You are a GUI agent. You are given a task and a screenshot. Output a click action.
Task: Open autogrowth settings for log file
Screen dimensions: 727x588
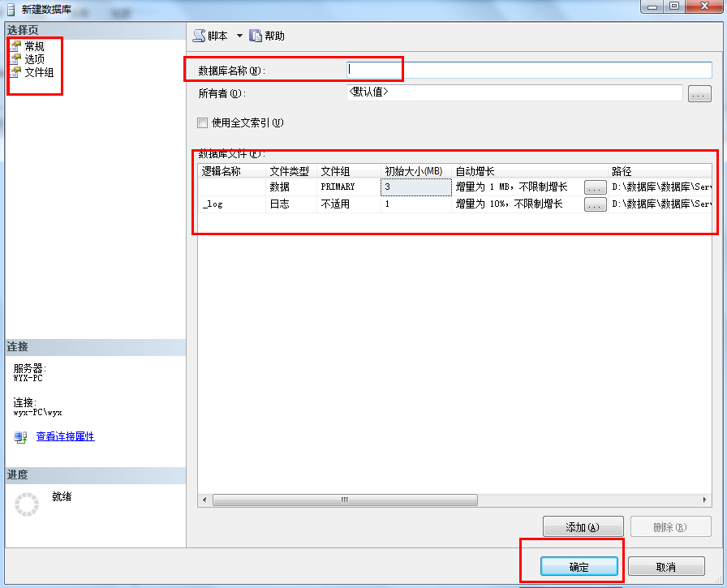596,204
